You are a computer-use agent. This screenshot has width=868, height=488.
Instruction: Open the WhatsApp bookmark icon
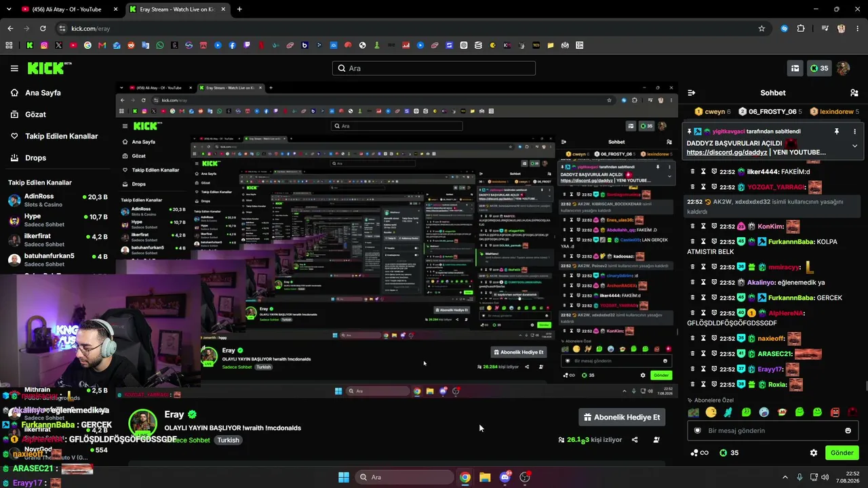(x=160, y=45)
